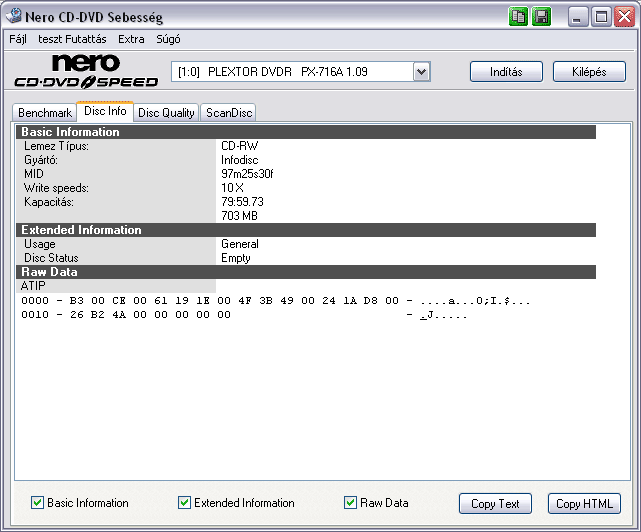Screen dimensions: 641x532
Task: Click the 0010 hex data row
Action: [244, 315]
